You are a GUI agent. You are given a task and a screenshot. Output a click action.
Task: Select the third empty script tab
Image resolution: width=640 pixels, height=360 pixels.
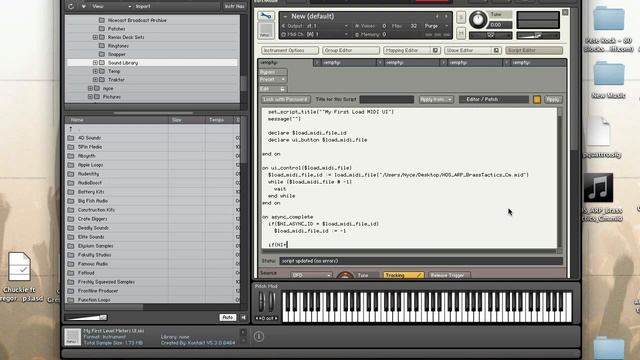(x=411, y=62)
